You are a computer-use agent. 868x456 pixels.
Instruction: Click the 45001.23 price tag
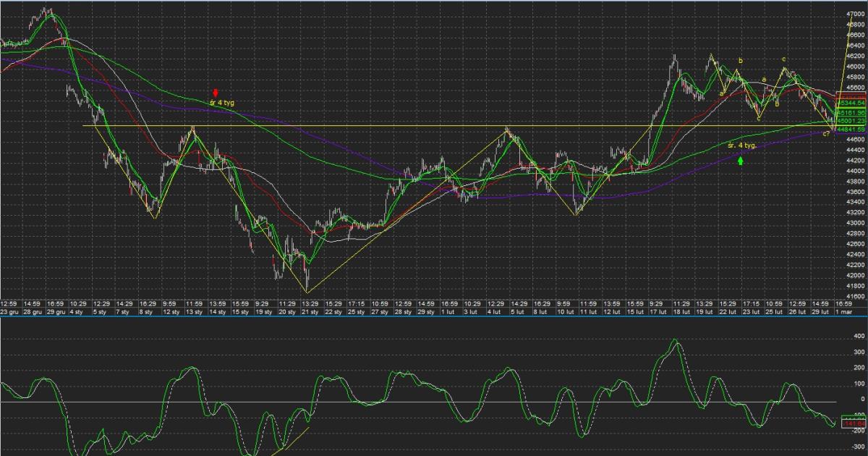point(851,121)
